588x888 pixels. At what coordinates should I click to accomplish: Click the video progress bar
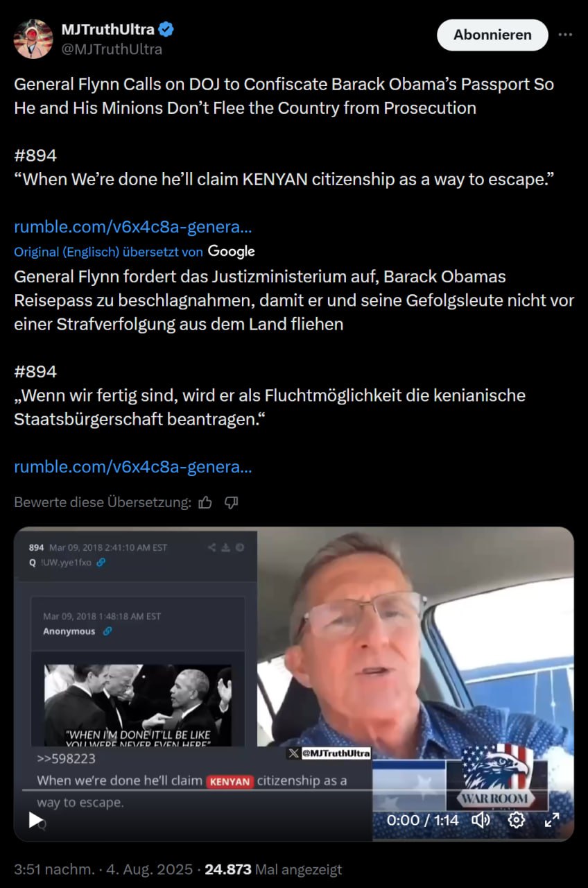click(208, 790)
